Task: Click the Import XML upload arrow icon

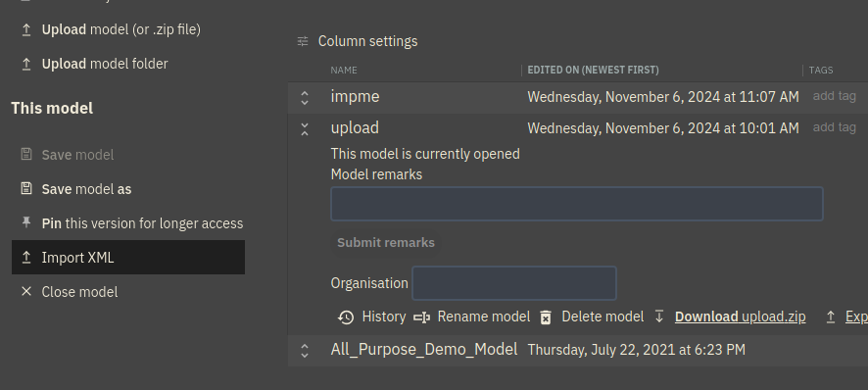Action: [x=26, y=258]
